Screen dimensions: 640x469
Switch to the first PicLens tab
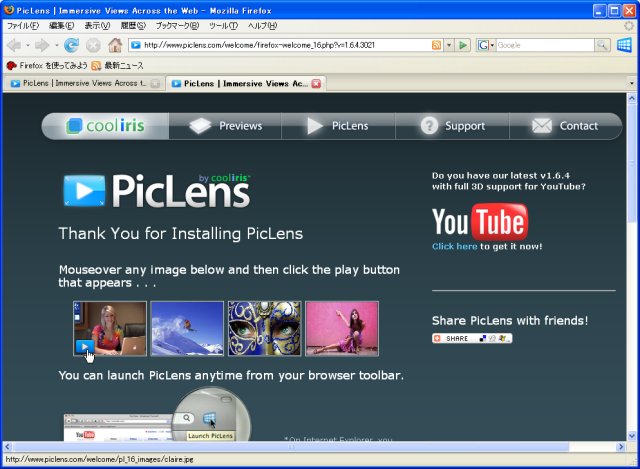84,83
